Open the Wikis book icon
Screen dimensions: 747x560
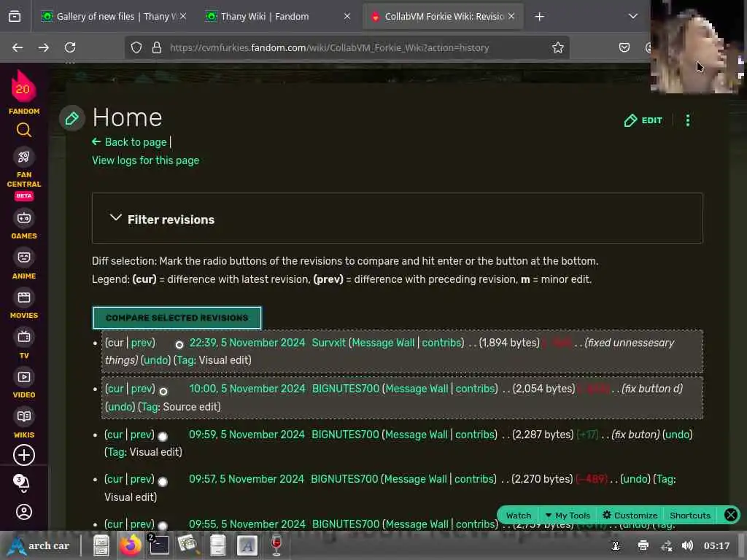[24, 416]
